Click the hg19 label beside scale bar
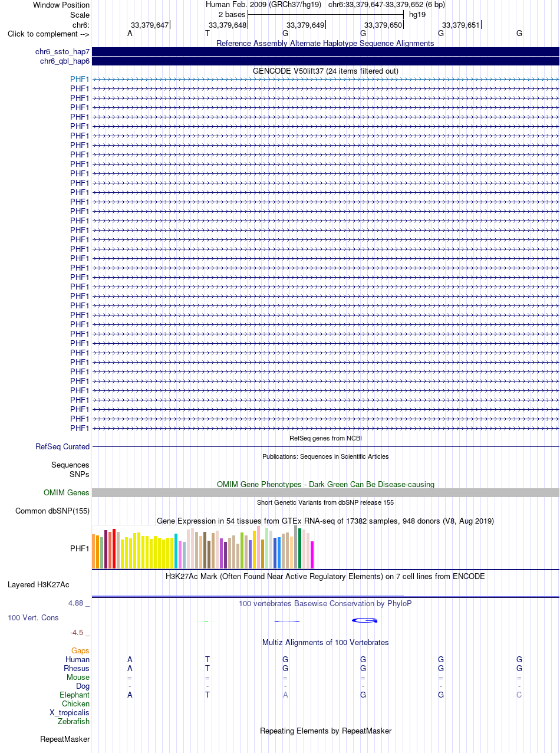The width and height of the screenshot is (560, 753). point(417,14)
